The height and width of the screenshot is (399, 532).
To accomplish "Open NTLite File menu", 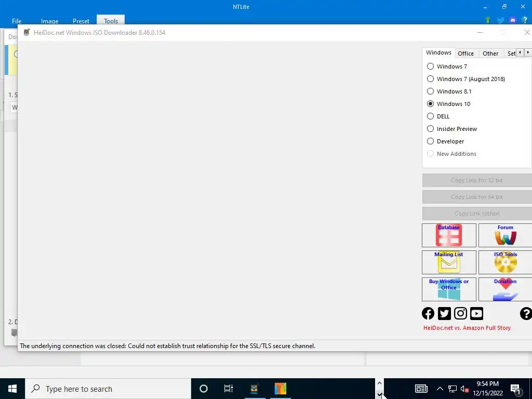I will click(17, 21).
